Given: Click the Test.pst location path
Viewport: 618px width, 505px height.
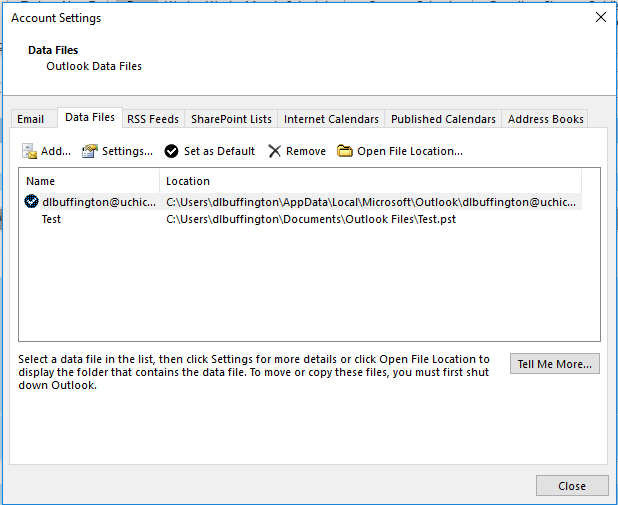Looking at the screenshot, I should click(311, 219).
